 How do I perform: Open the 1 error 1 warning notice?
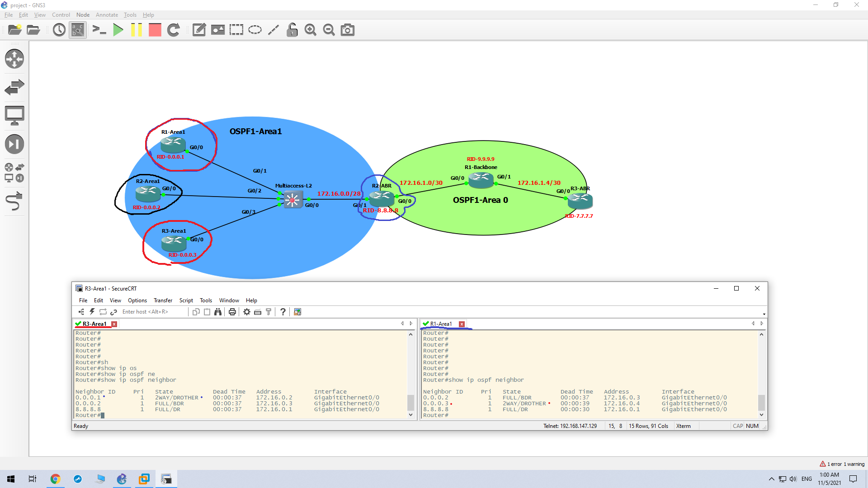pos(842,464)
